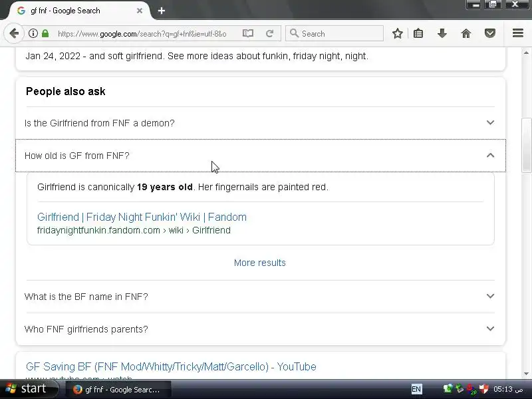
Task: Click Firefox 'gf fnf - Google Search' taskbar button
Action: click(x=117, y=390)
